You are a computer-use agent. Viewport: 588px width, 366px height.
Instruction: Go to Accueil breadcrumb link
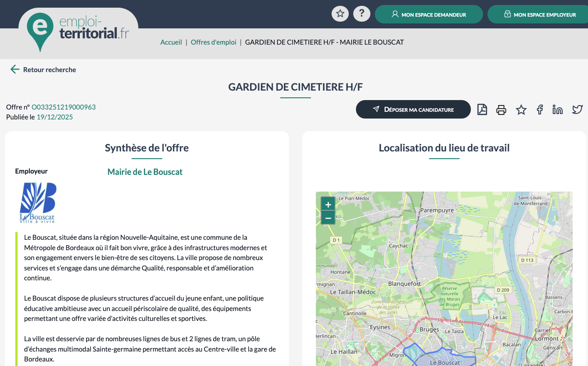[171, 42]
